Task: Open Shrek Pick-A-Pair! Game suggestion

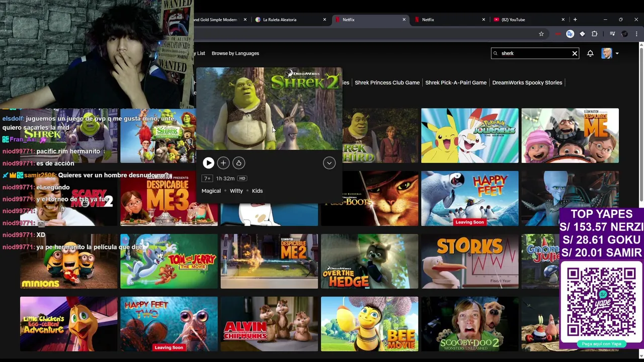Action: point(456,82)
